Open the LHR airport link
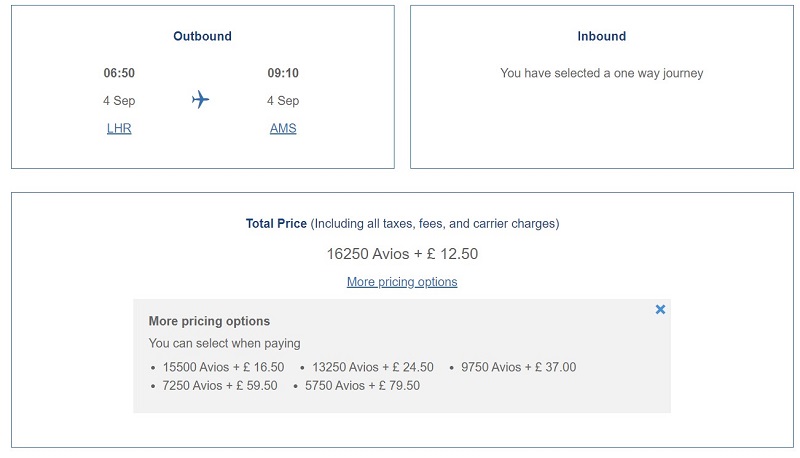Image resolution: width=800 pixels, height=458 pixels. (x=119, y=129)
